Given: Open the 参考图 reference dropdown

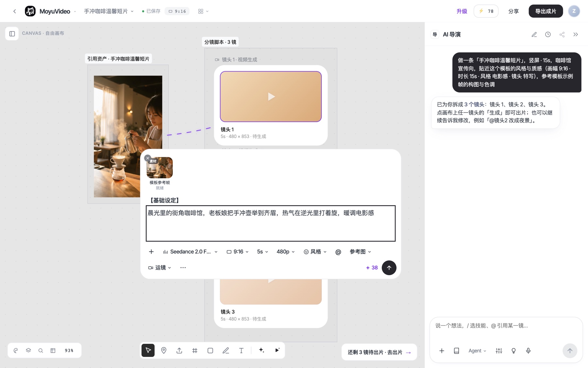Looking at the screenshot, I should click(360, 252).
